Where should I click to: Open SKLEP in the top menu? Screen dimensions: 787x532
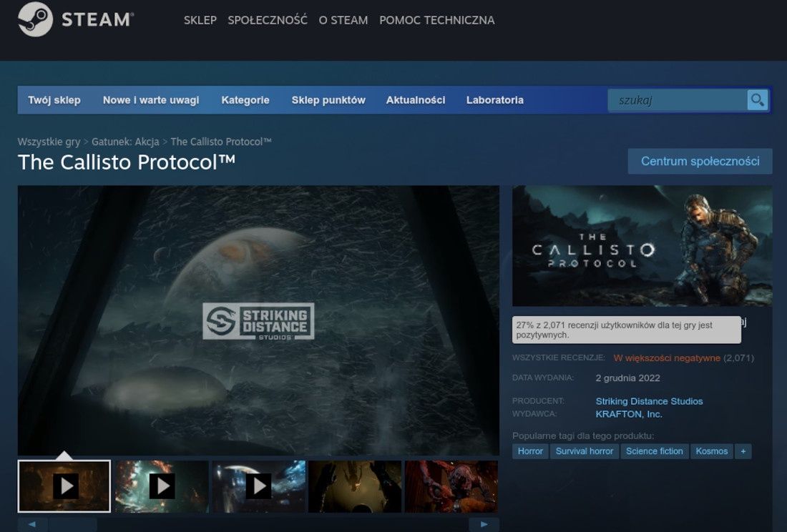coord(200,20)
